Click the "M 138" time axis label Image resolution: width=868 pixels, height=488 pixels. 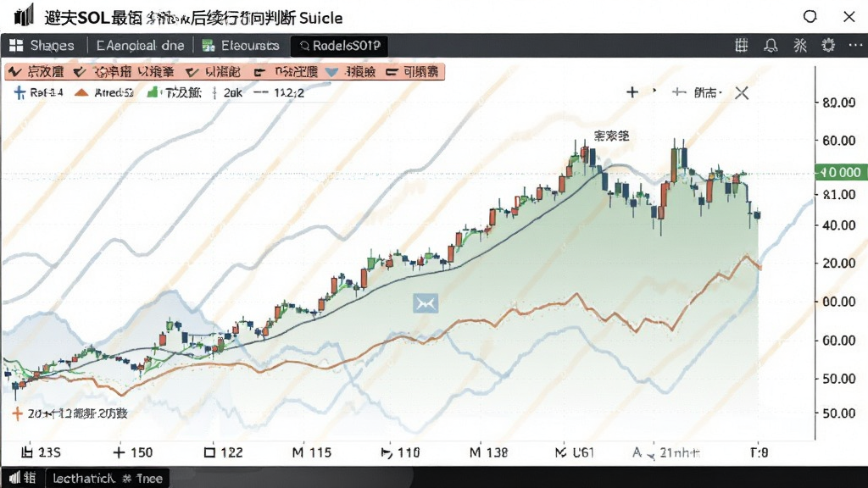coord(489,452)
